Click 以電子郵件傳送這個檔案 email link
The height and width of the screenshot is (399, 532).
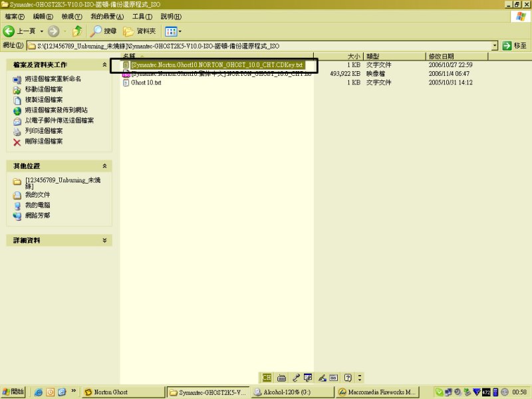tap(59, 120)
